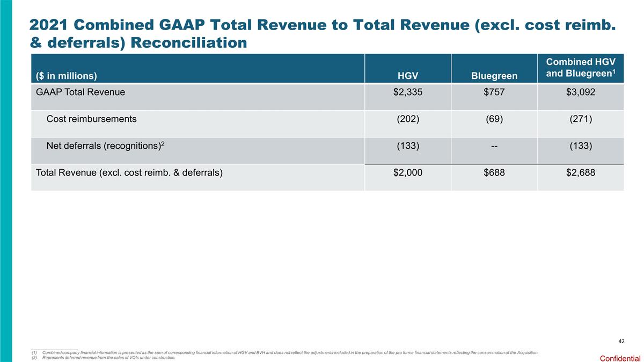
Task: Click the (69) Bluegreen cost reimbursements cell
Action: 494,119
